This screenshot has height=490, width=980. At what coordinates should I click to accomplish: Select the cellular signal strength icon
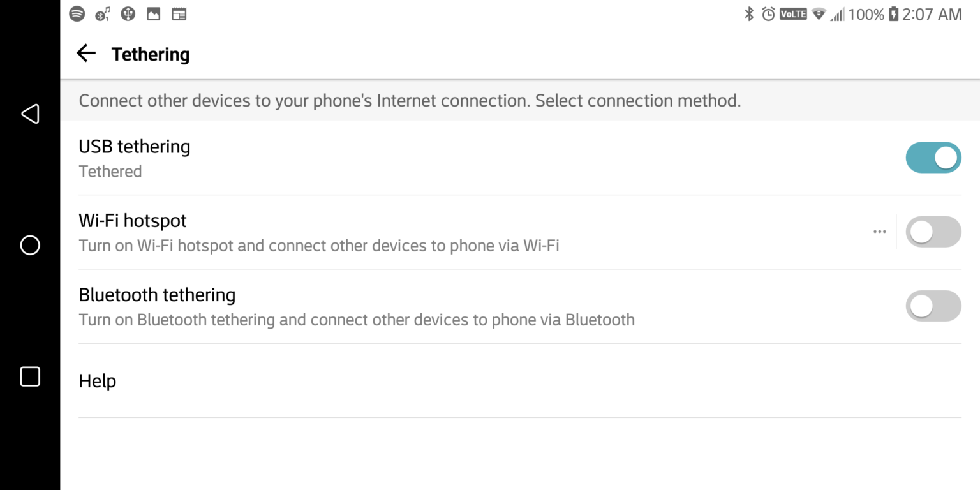point(837,13)
